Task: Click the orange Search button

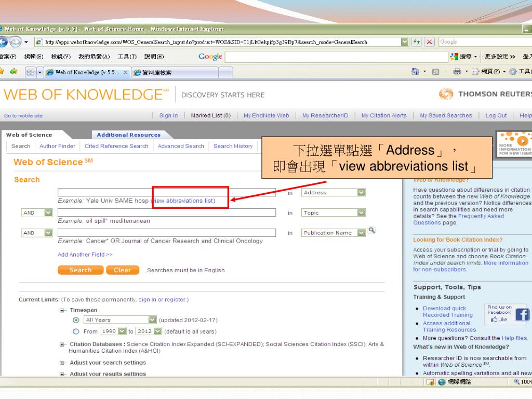Action: [x=81, y=270]
